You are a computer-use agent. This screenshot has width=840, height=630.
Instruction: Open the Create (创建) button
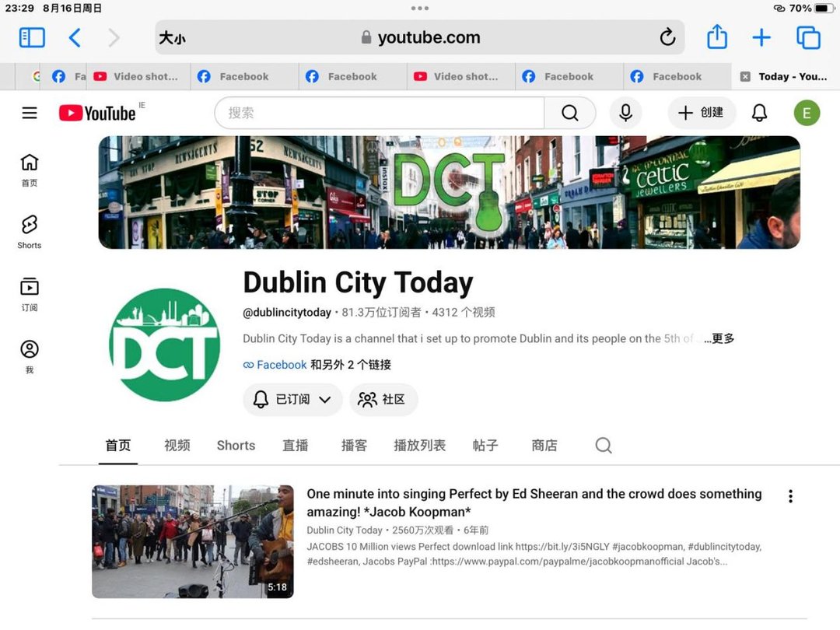tap(702, 113)
